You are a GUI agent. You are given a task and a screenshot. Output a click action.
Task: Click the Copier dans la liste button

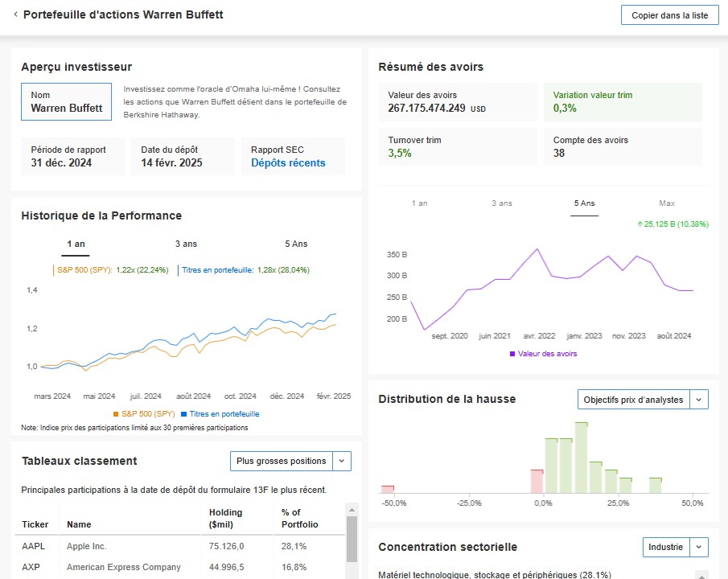(669, 15)
